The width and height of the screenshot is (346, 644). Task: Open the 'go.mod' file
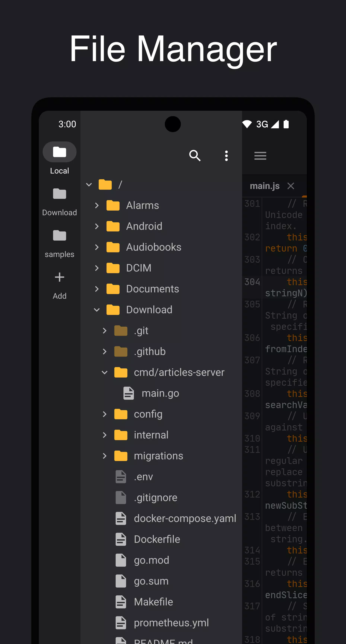(x=151, y=560)
